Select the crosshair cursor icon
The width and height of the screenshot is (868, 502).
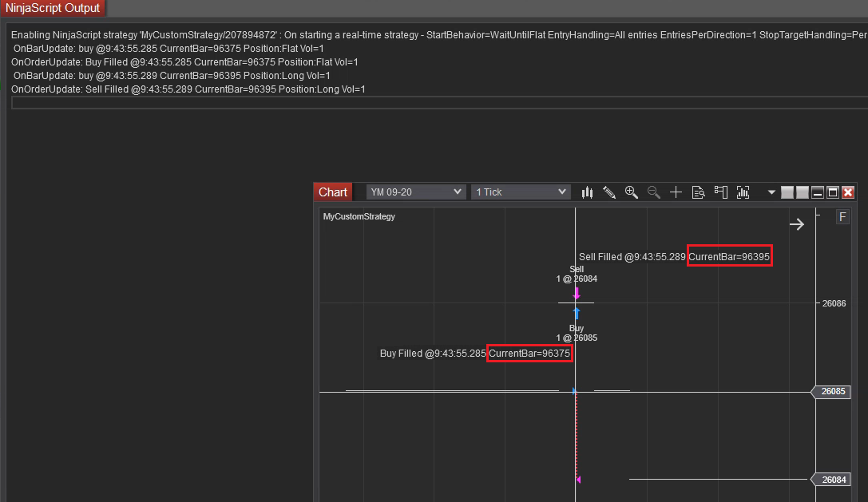(676, 192)
